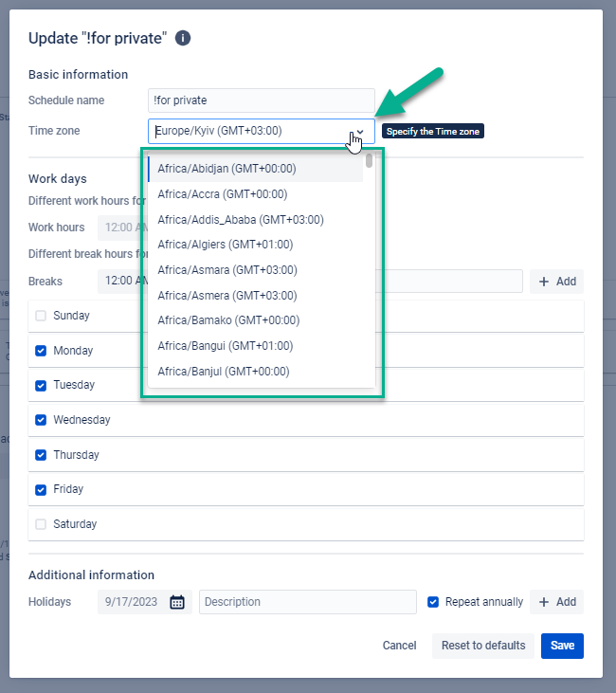Expand the Time zone dropdown chevron
Image resolution: width=616 pixels, height=693 pixels.
pos(360,132)
